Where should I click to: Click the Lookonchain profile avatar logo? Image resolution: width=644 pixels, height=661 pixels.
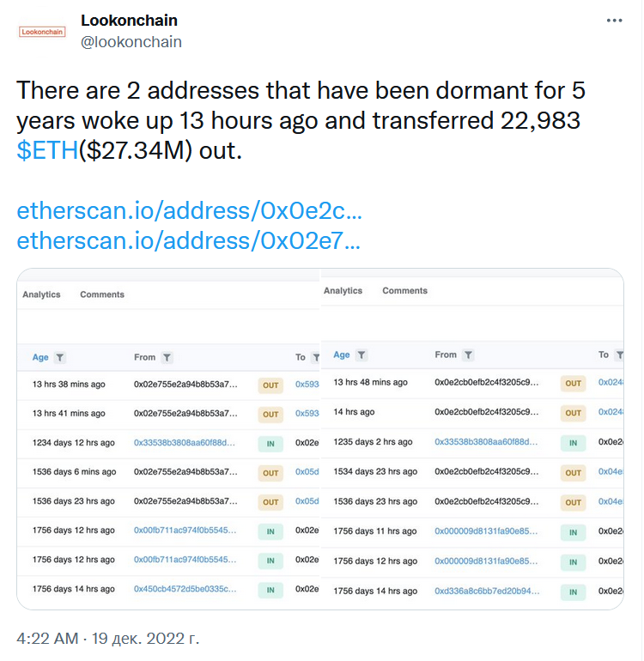pyautogui.click(x=42, y=32)
